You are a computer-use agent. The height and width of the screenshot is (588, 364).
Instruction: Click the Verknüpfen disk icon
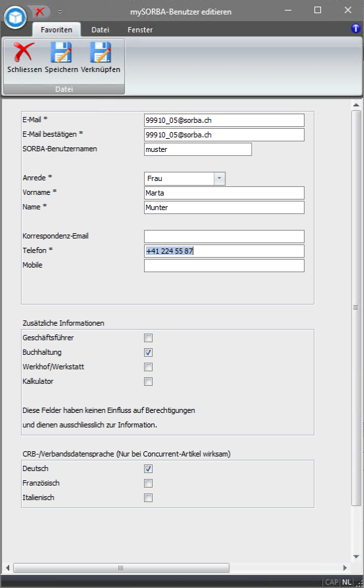pos(100,52)
